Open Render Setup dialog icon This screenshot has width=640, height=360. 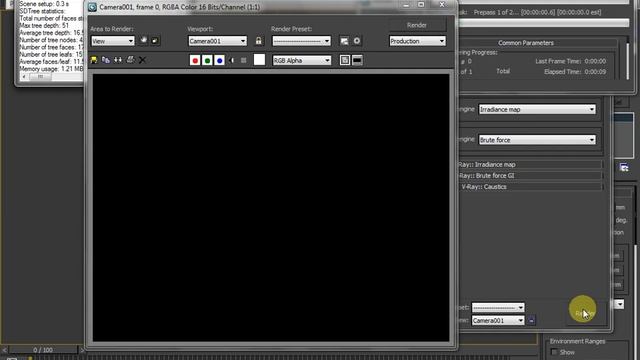pos(344,41)
